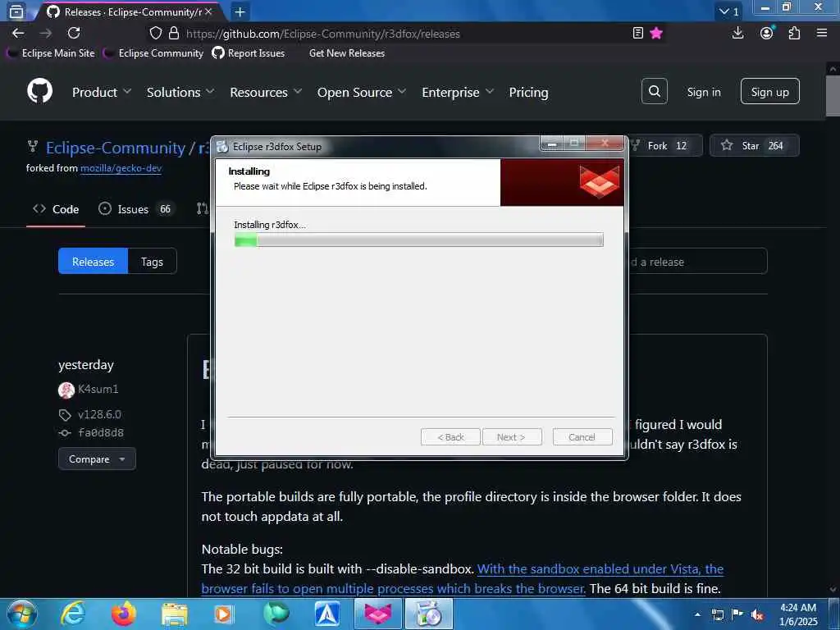
Task: Open the Eclipse Community bookmark
Action: pos(153,53)
